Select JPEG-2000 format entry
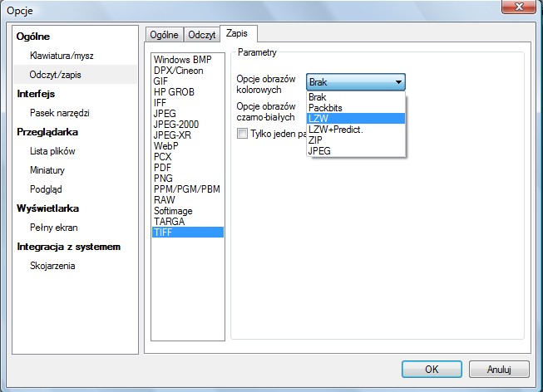The height and width of the screenshot is (392, 543). pos(175,125)
